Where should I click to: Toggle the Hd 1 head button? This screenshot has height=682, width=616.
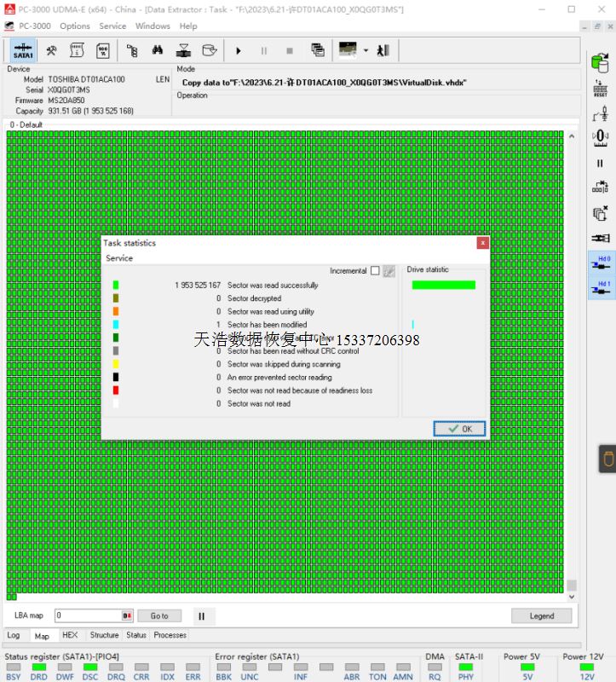click(x=601, y=288)
